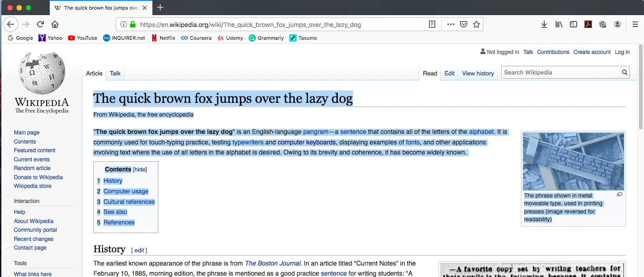Switch to the Talk tab
644x277 pixels.
pos(115,73)
